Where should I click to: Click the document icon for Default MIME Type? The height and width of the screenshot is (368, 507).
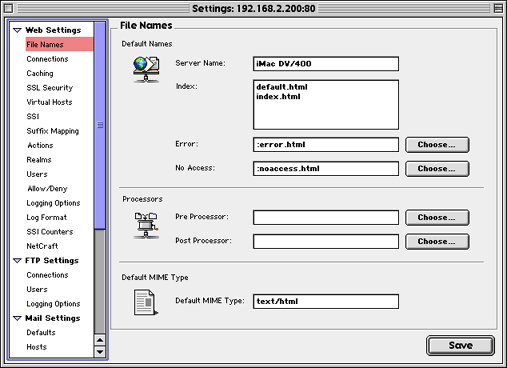(x=146, y=302)
